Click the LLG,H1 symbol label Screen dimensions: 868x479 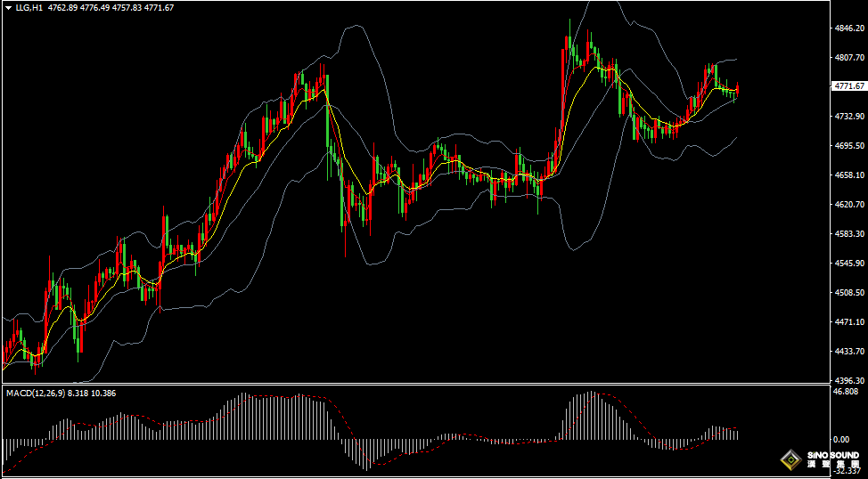coord(29,8)
